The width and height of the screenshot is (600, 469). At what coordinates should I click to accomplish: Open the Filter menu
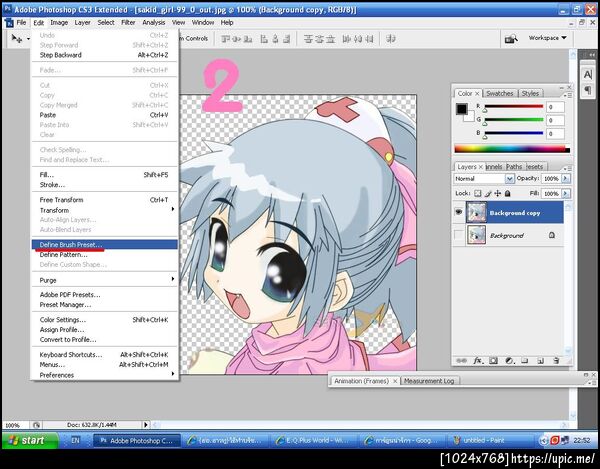coord(128,23)
